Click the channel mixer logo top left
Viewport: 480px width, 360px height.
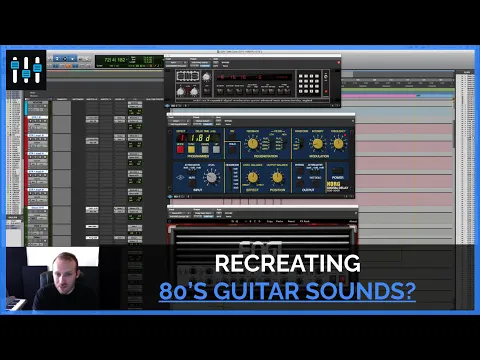(26, 70)
